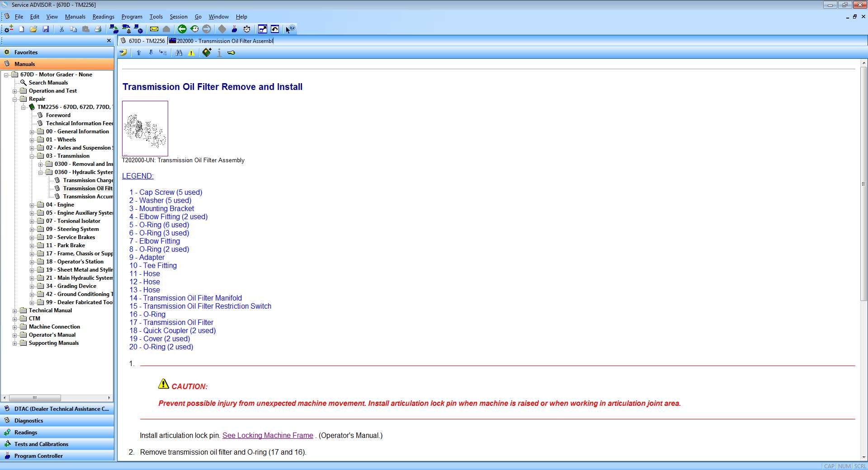
Task: Click binoculars search icon
Action: coord(179,53)
